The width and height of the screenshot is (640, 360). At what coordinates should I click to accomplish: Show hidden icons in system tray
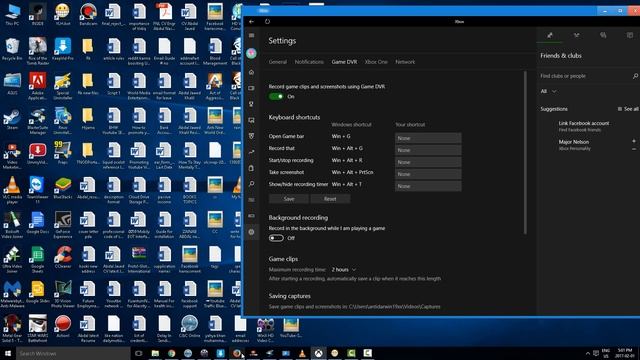tap(588, 353)
